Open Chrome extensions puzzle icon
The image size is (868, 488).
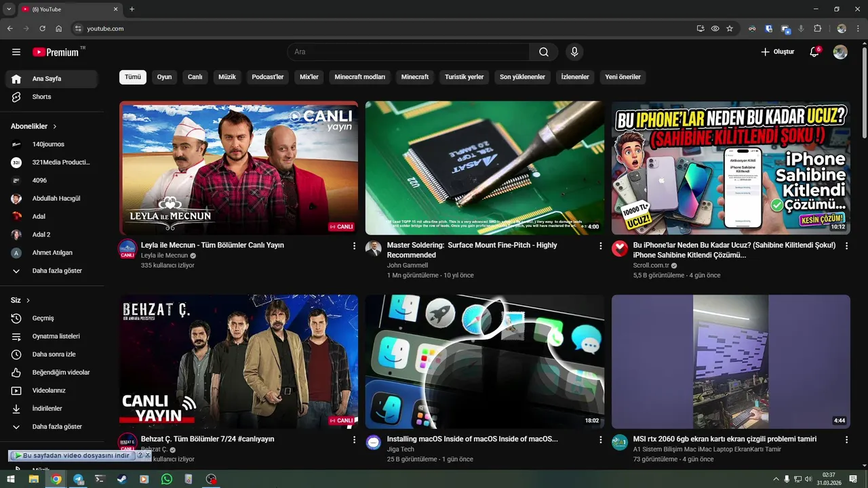tap(817, 28)
